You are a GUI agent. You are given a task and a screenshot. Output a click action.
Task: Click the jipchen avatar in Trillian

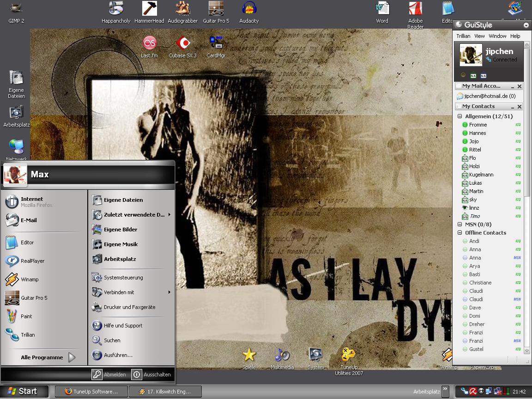[471, 55]
